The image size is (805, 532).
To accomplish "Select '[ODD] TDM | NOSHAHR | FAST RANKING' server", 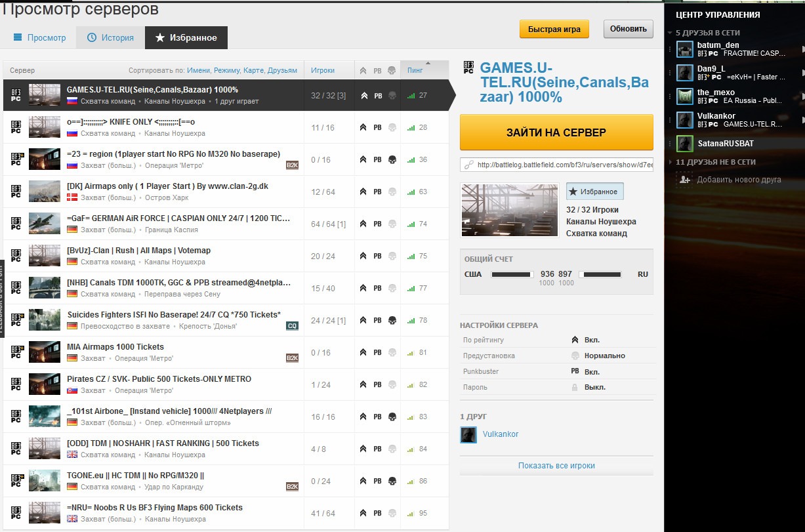I will pyautogui.click(x=163, y=443).
